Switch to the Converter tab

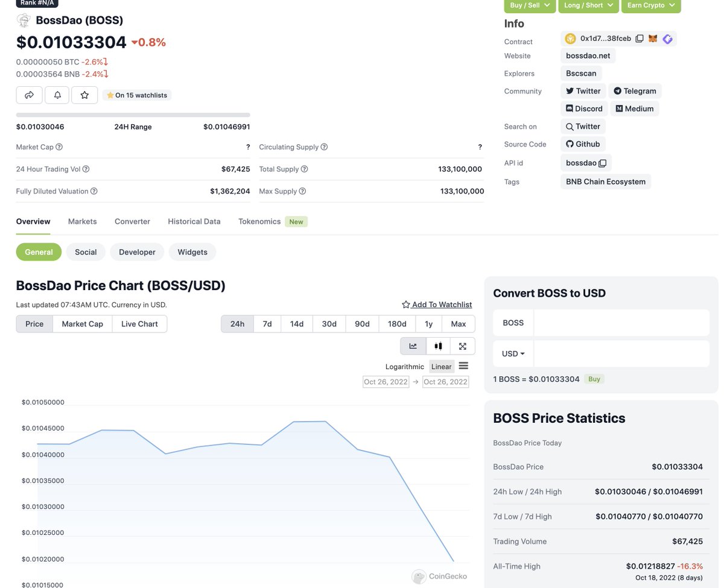132,221
